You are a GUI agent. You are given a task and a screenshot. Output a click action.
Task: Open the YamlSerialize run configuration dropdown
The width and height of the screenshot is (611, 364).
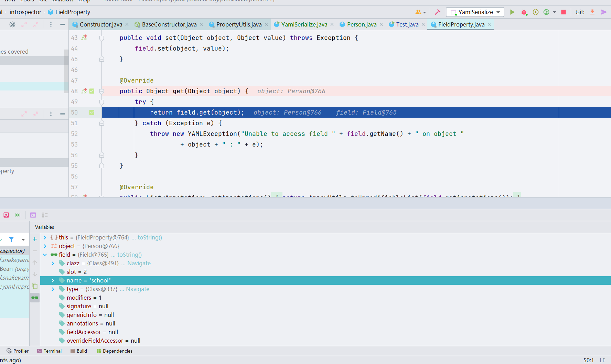click(475, 12)
